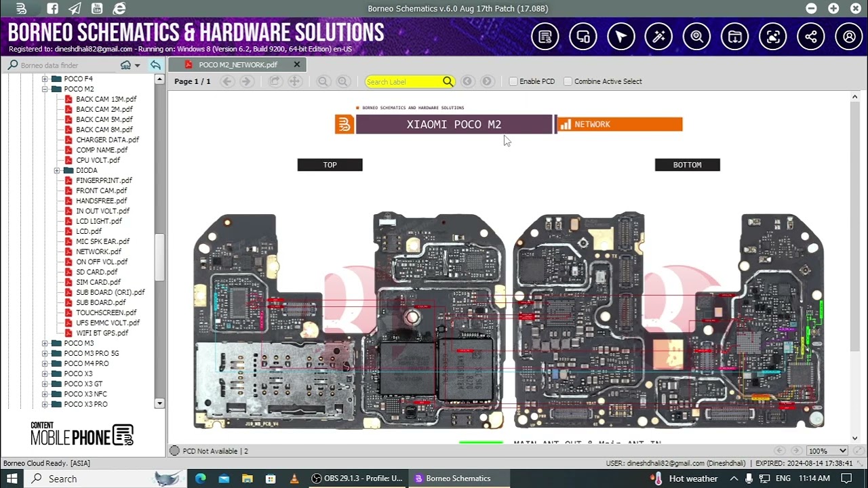This screenshot has height=488, width=868.
Task: Enable the PCD checkbox
Action: point(513,81)
